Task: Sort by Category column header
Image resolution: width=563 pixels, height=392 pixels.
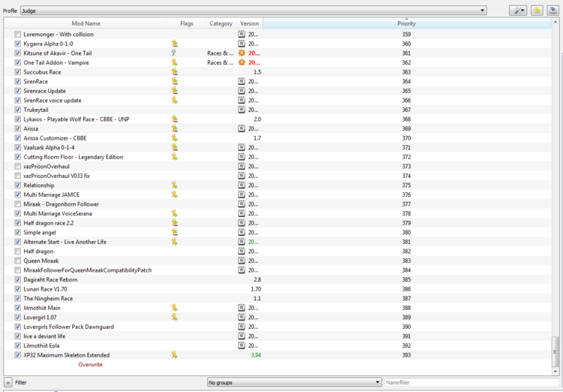Action: 221,23
